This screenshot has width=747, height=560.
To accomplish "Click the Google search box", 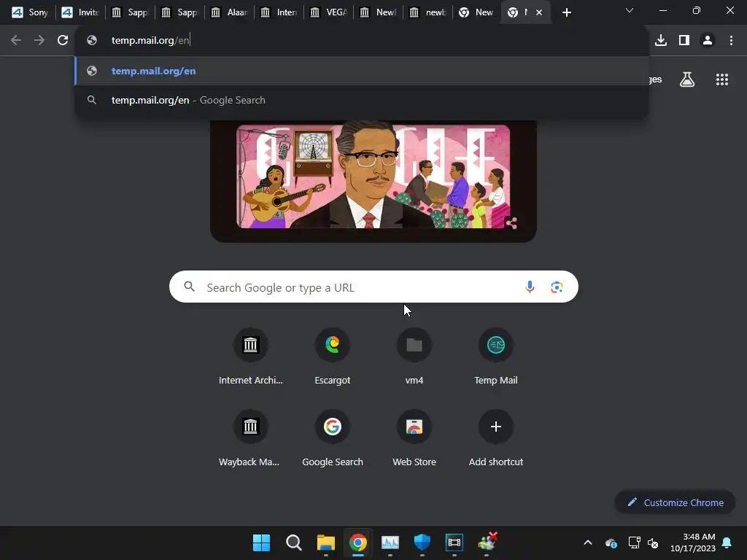I will point(373,287).
